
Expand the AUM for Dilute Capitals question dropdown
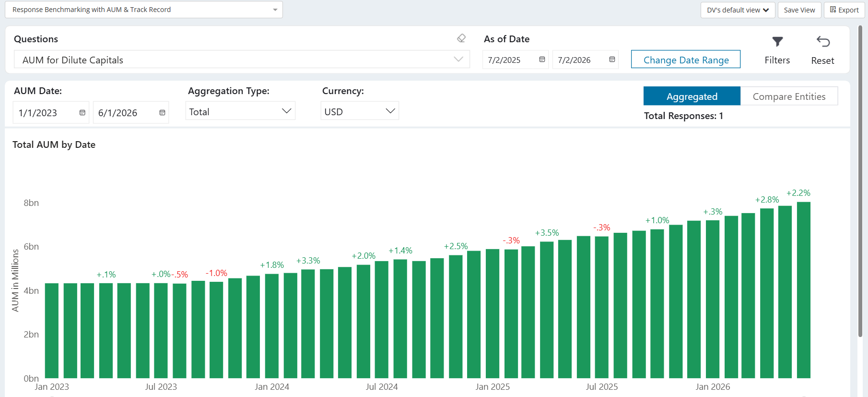click(242, 60)
